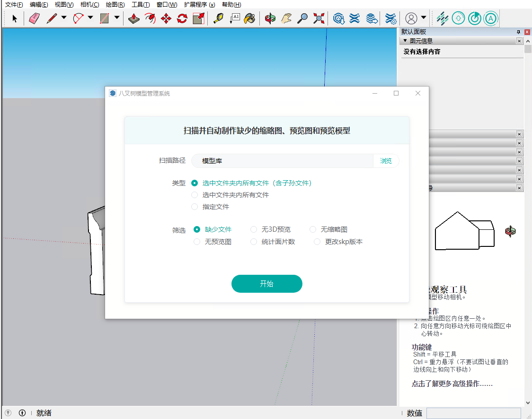Select the Line pencil tool

[x=52, y=18]
